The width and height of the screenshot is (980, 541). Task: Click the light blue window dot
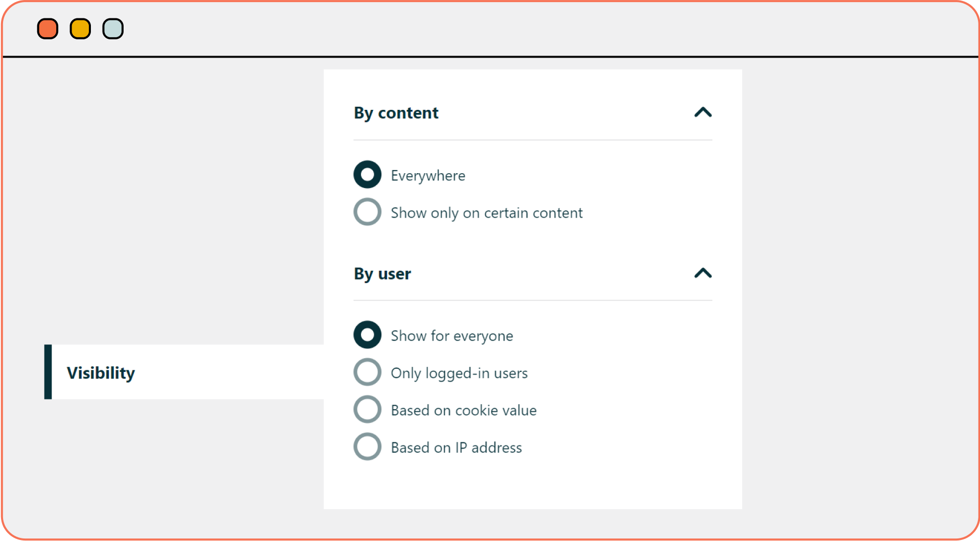(113, 29)
